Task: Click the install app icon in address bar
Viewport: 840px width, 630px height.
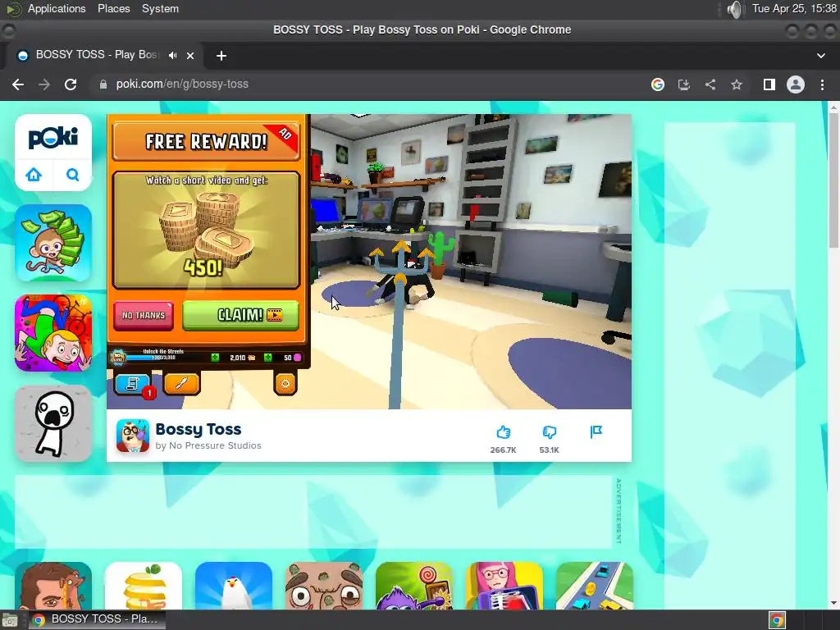Action: click(683, 84)
